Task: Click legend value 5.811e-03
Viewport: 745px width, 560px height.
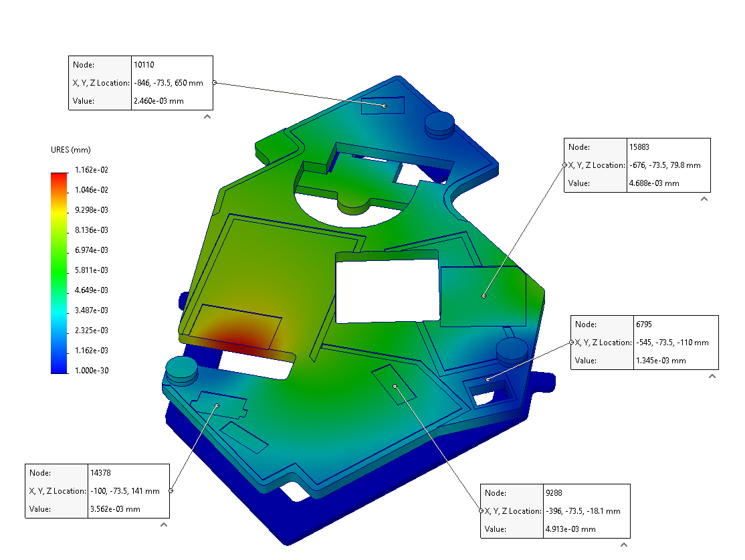Action: click(91, 270)
